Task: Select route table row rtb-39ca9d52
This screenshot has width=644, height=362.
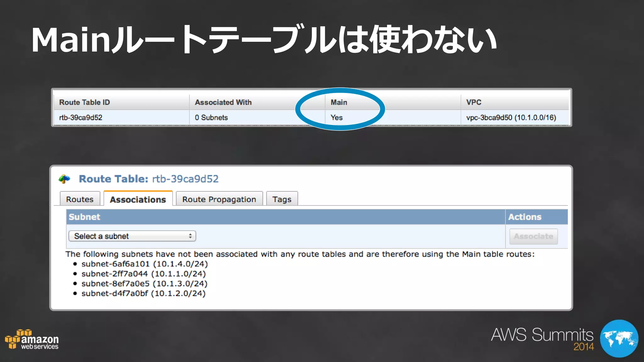Action: pyautogui.click(x=81, y=118)
